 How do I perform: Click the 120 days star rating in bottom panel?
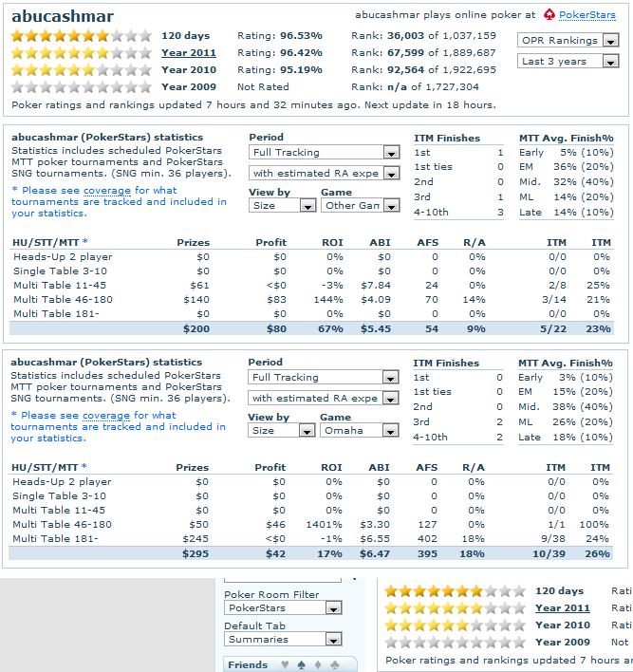tap(455, 591)
